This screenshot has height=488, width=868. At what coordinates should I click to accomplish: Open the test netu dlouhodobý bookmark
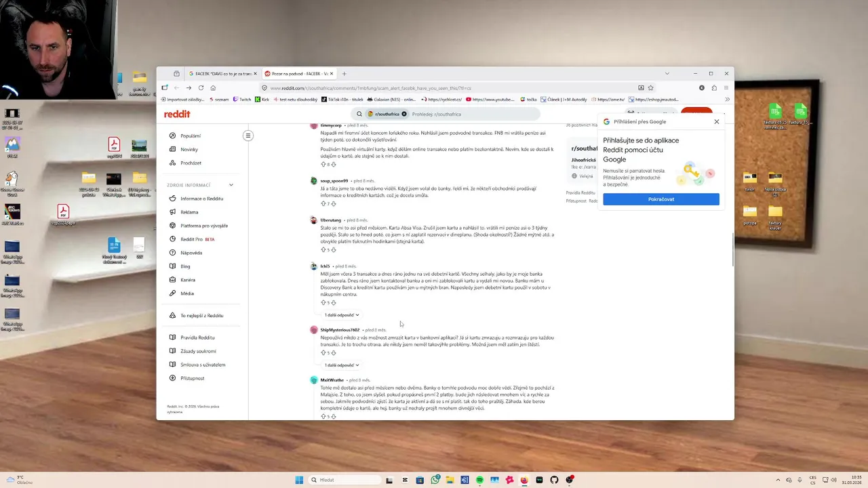click(x=296, y=100)
